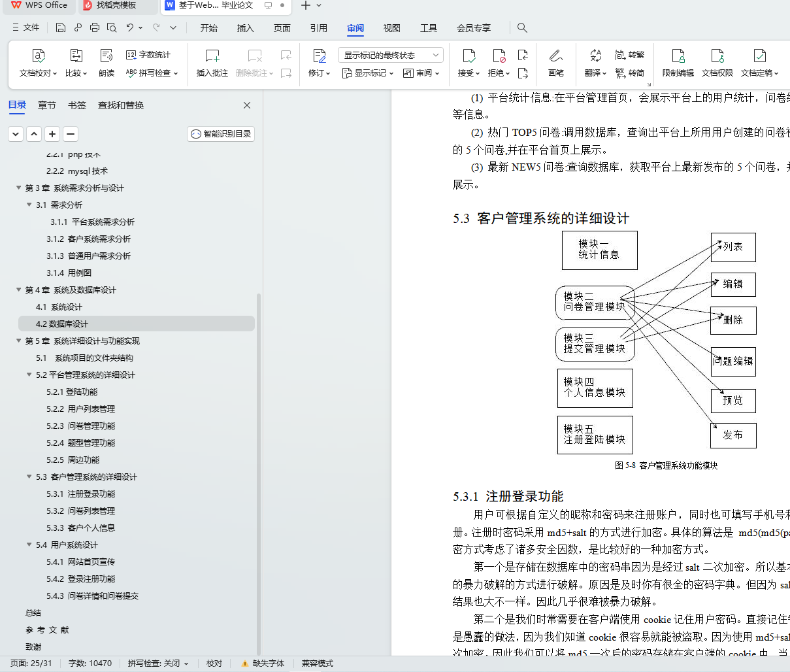The width and height of the screenshot is (790, 672).
Task: Select the 画笔 pen tool
Action: pos(556,63)
